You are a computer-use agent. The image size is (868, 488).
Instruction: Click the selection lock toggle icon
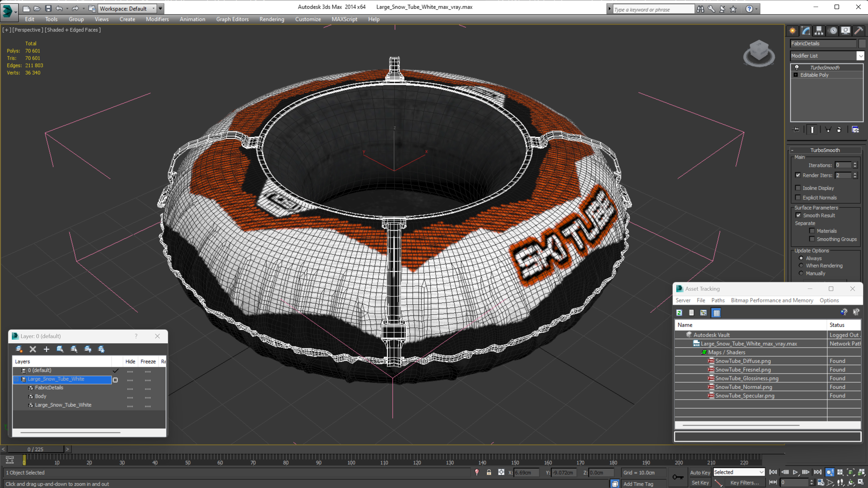pyautogui.click(x=489, y=472)
